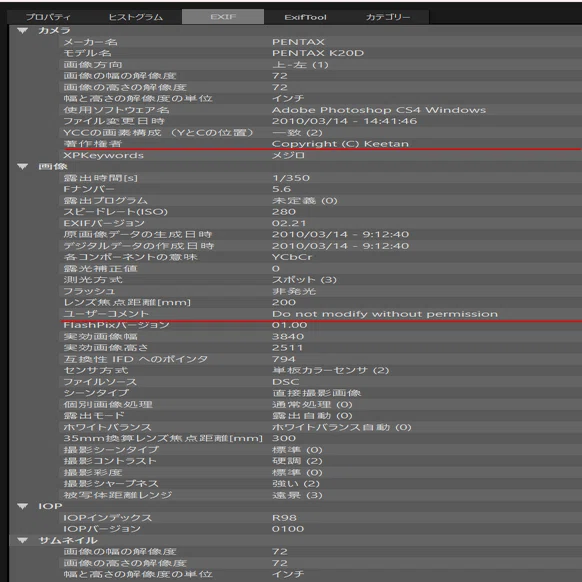Viewport: 582px width, 582px height.
Task: Click the PENTAX K20D model value
Action: tap(318, 53)
